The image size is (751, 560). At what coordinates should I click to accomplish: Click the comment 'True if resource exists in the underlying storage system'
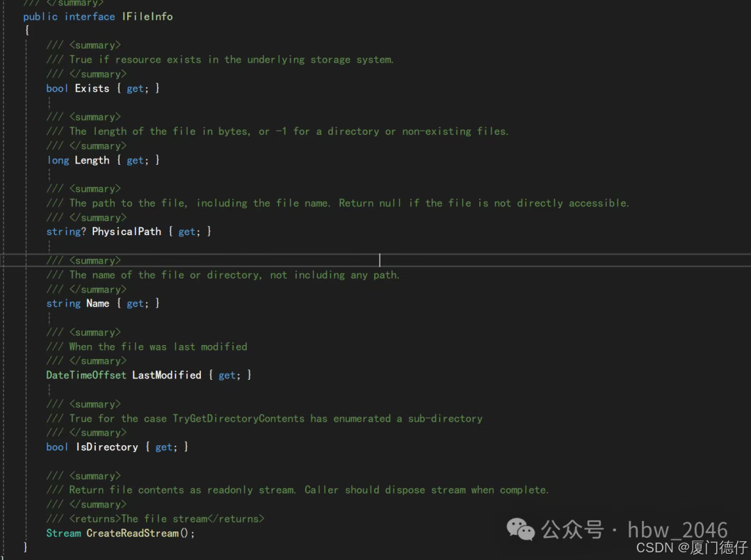[220, 59]
